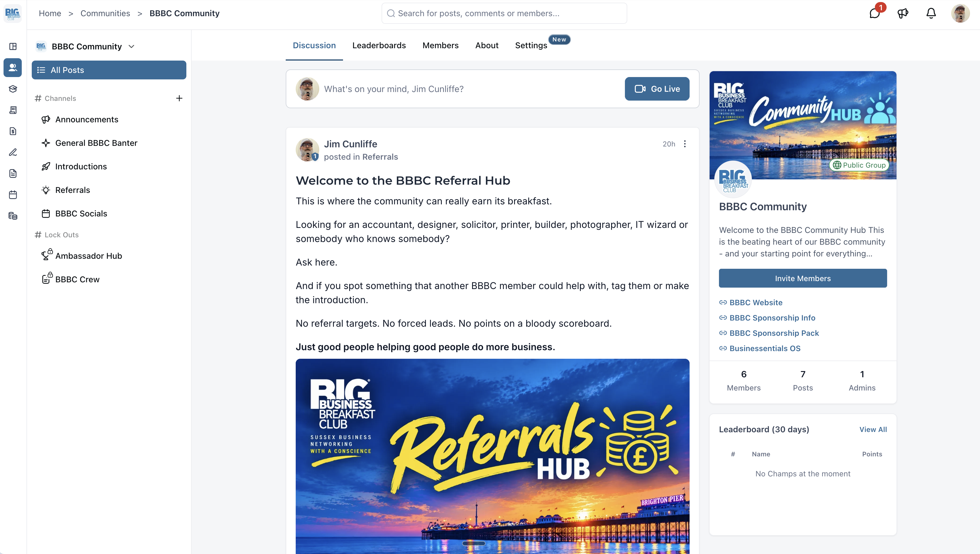Select the communities people icon in left rail
Viewport: 980px width, 554px height.
[x=13, y=68]
